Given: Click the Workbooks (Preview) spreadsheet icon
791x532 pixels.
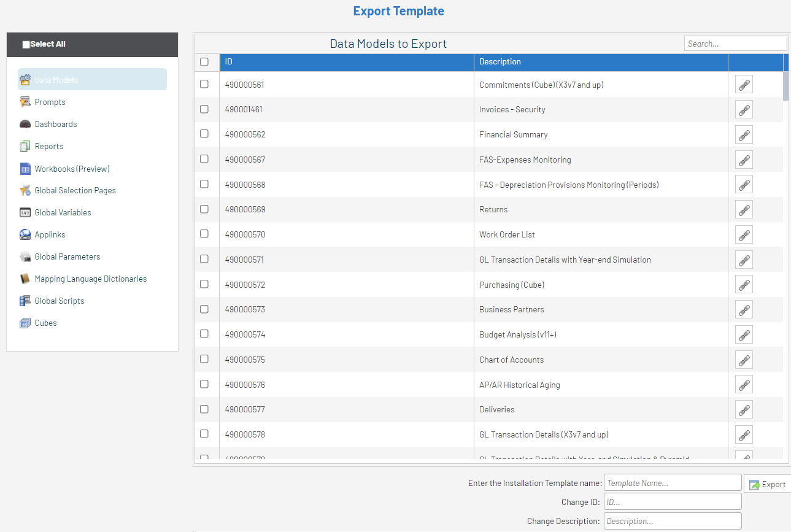Looking at the screenshot, I should tap(25, 169).
